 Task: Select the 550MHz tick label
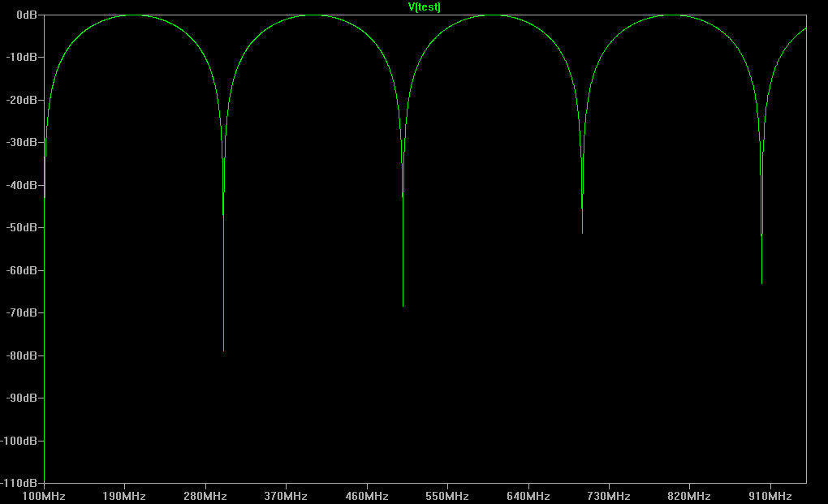click(x=447, y=496)
